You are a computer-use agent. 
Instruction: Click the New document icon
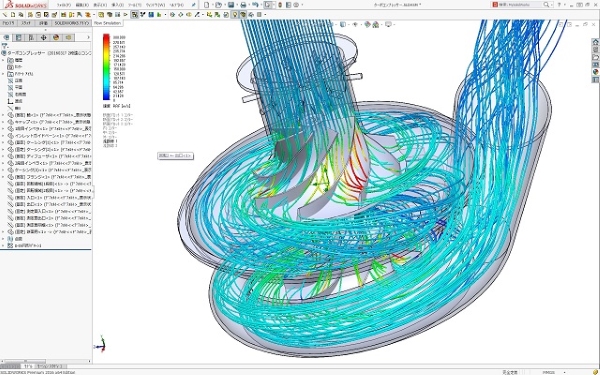click(207, 5)
